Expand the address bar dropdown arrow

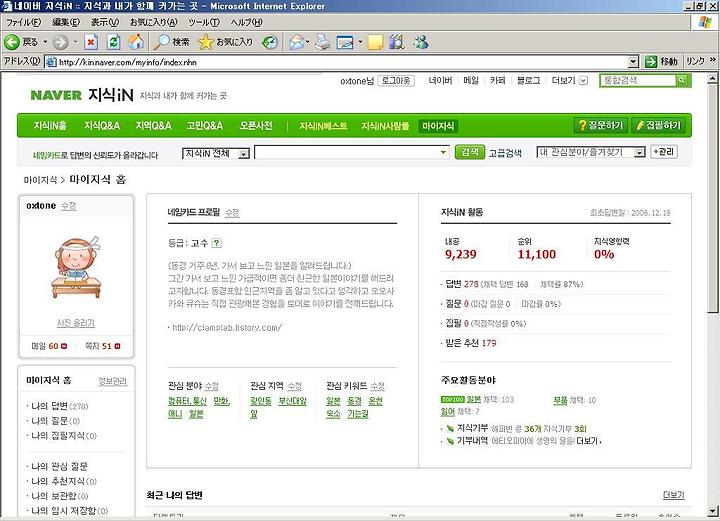pos(633,62)
